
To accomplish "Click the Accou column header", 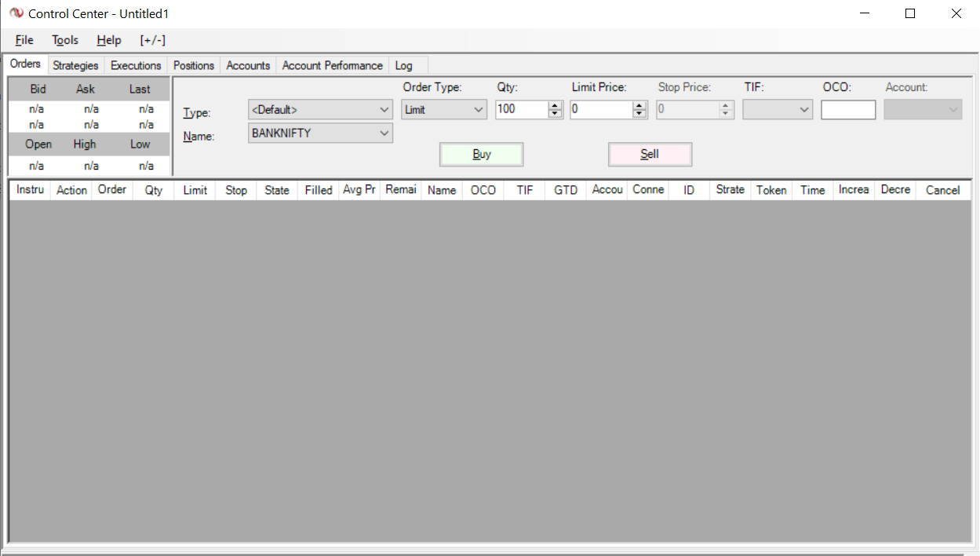I will pyautogui.click(x=607, y=190).
